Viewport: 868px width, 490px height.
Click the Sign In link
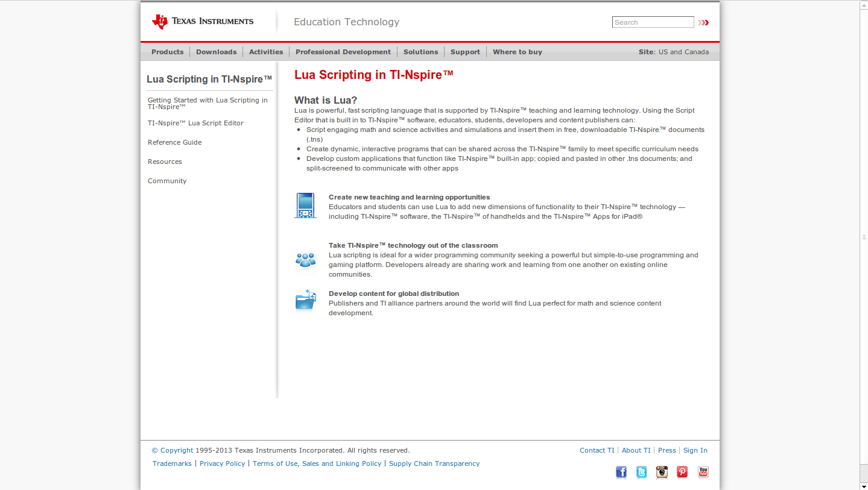pos(695,450)
